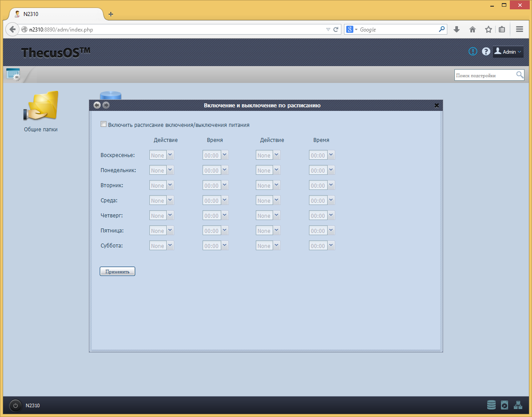532x417 pixels.
Task: Open the control panel icon in toolbar
Action: (x=13, y=74)
